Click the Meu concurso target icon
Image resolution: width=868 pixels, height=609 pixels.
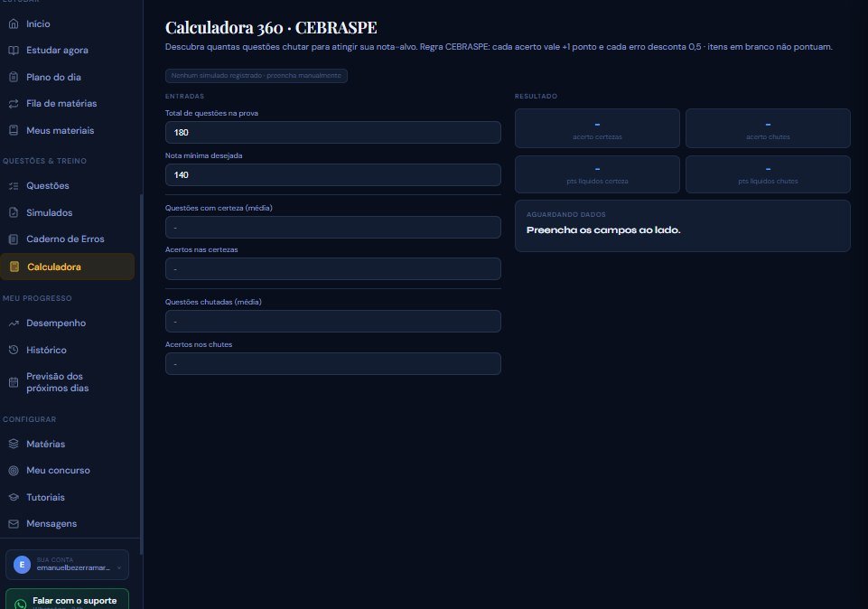[14, 471]
